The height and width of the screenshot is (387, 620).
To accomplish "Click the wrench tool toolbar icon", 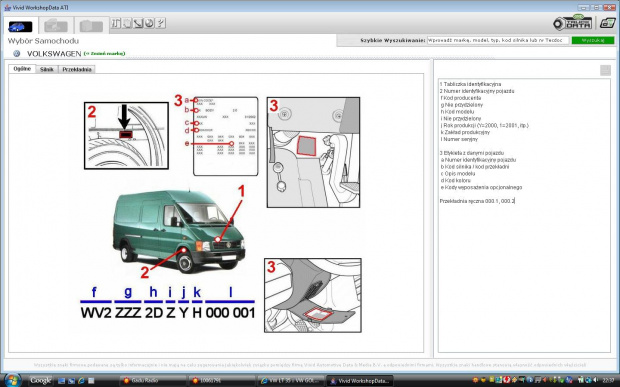I will click(138, 23).
